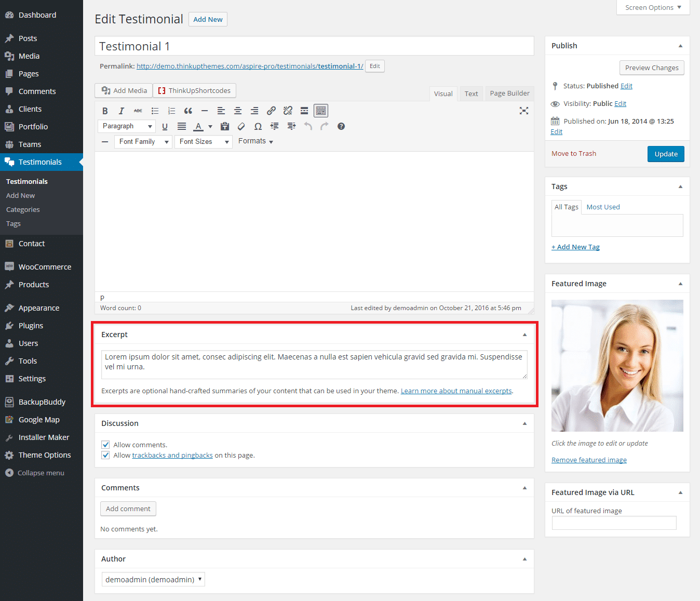Uncheck the Allow comments checkbox

(x=105, y=445)
